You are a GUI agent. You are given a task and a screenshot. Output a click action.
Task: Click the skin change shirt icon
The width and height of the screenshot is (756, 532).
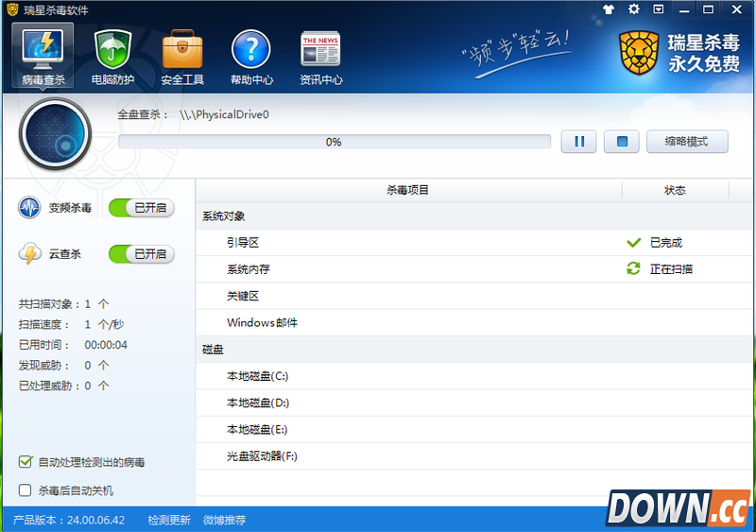(609, 9)
